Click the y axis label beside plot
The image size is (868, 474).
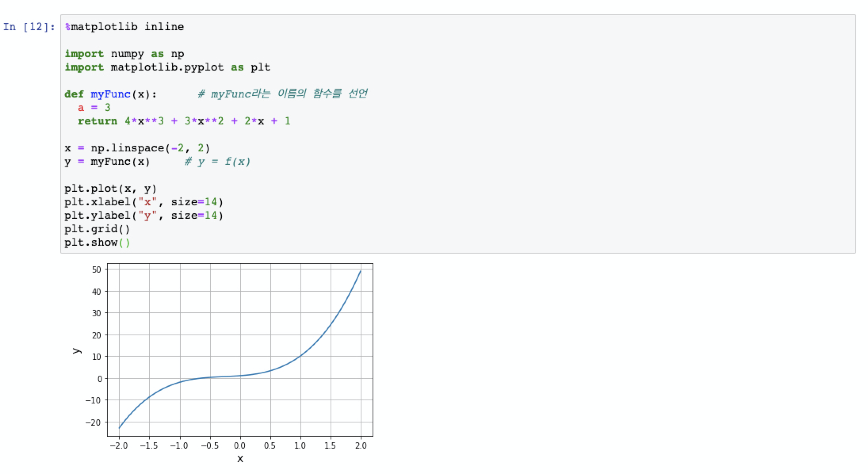coord(77,350)
